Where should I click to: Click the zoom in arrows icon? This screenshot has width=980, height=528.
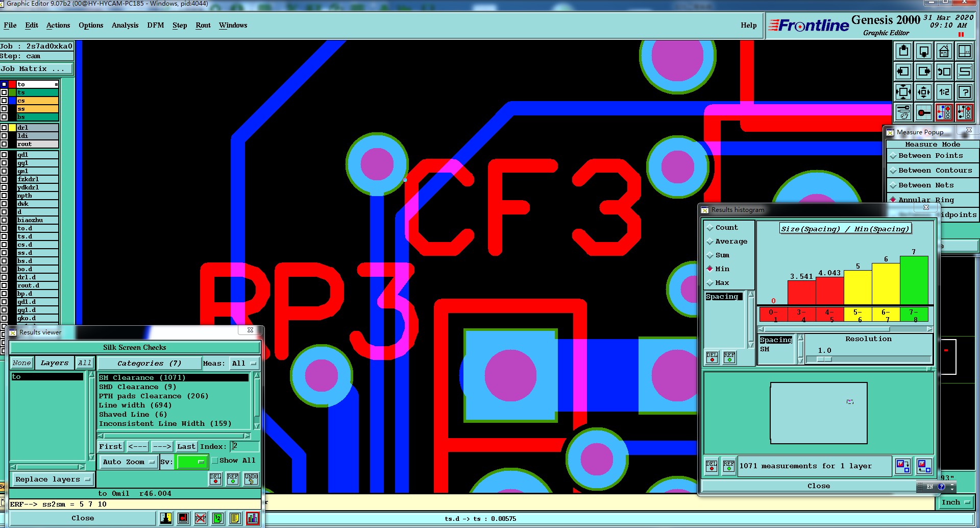[903, 92]
